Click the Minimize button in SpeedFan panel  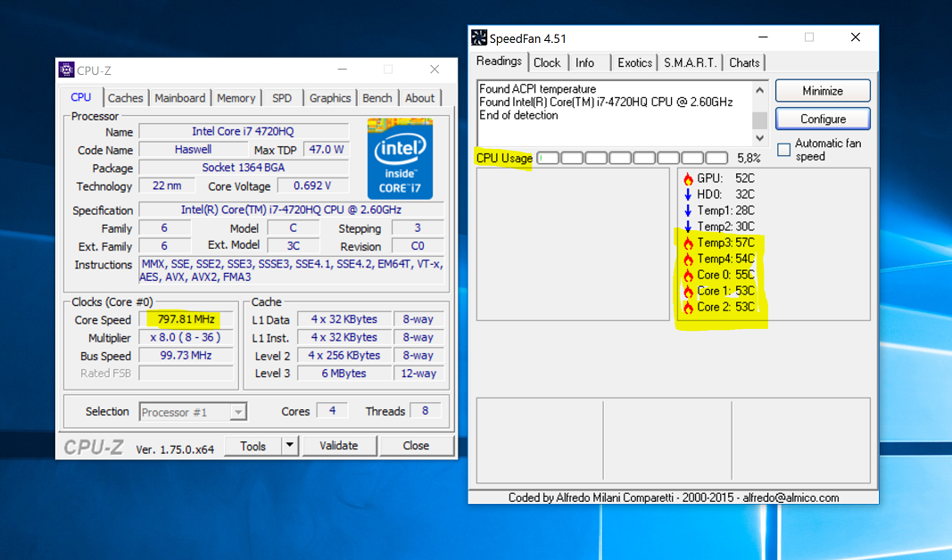pos(823,91)
